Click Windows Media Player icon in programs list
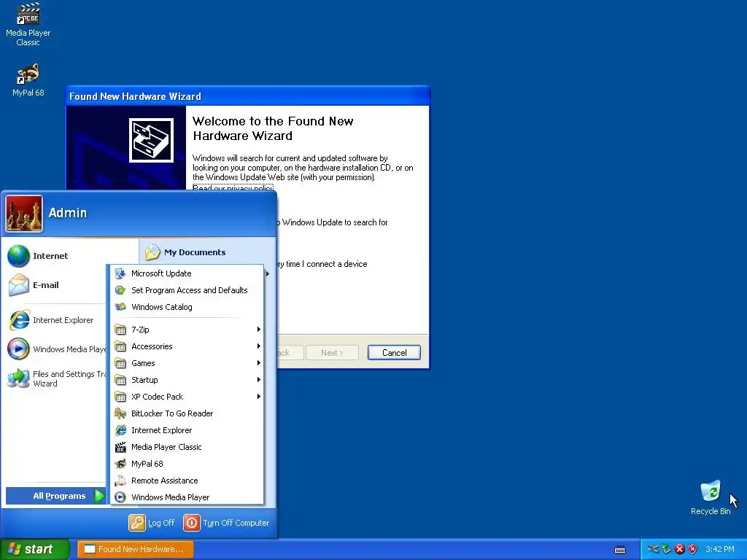747x560 pixels. point(120,497)
